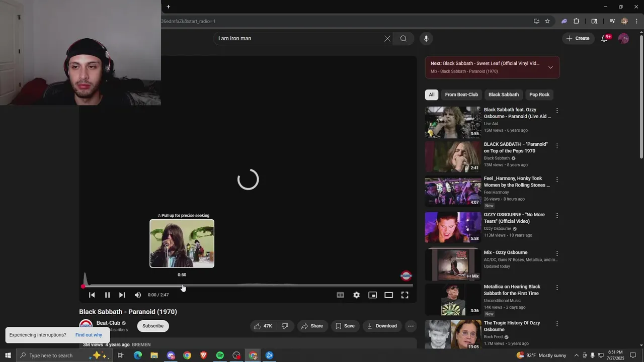Open Windows Start menu

point(8,355)
